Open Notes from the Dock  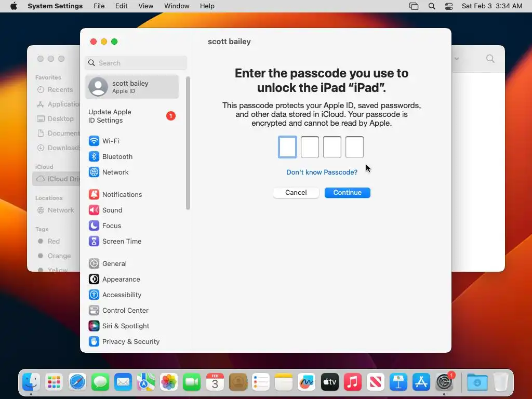(284, 382)
